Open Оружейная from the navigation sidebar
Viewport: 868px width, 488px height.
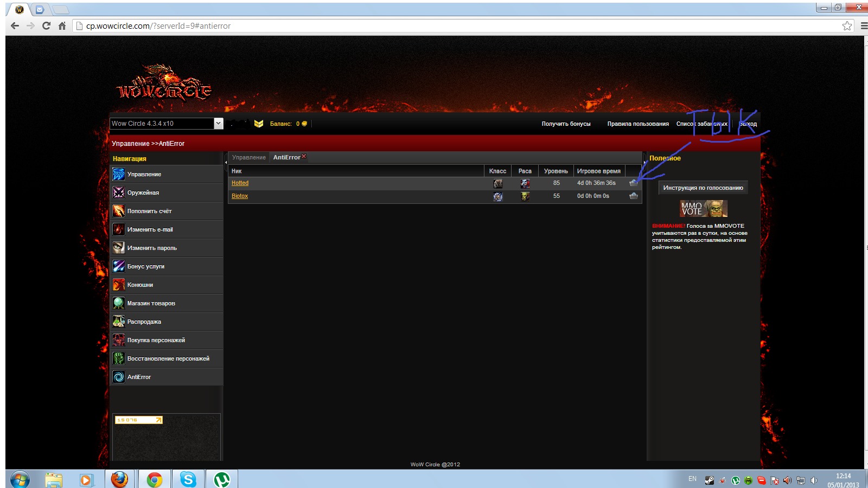coord(143,192)
